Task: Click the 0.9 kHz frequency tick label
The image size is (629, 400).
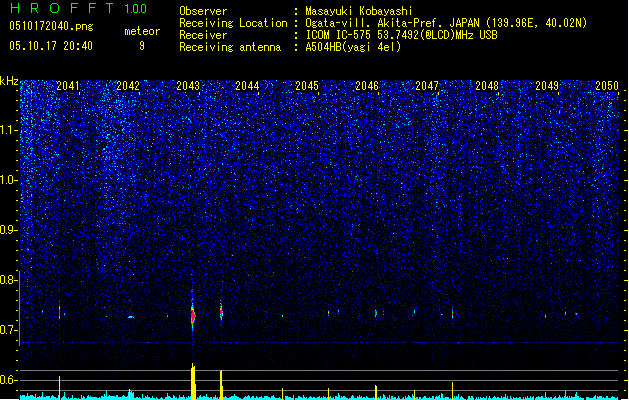Action: [x=9, y=230]
